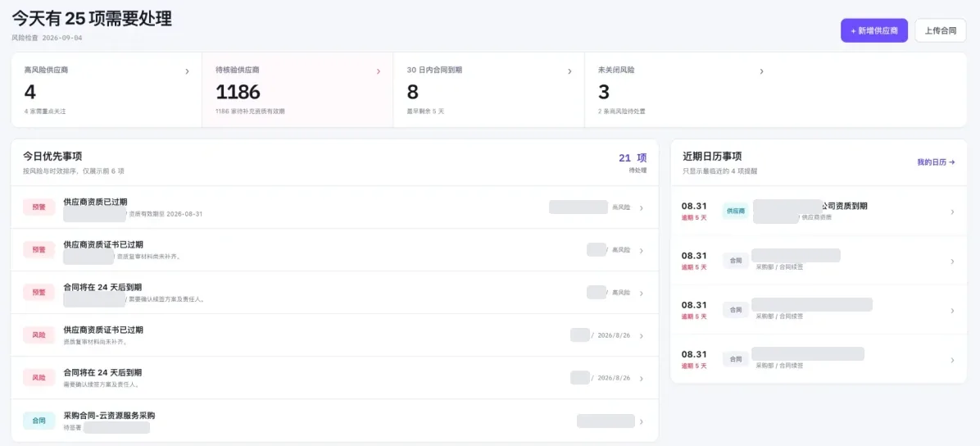The width and height of the screenshot is (980, 446).
Task: Click the 合同 tag beside 采购合同-云资源服务采购
Action: coord(39,421)
